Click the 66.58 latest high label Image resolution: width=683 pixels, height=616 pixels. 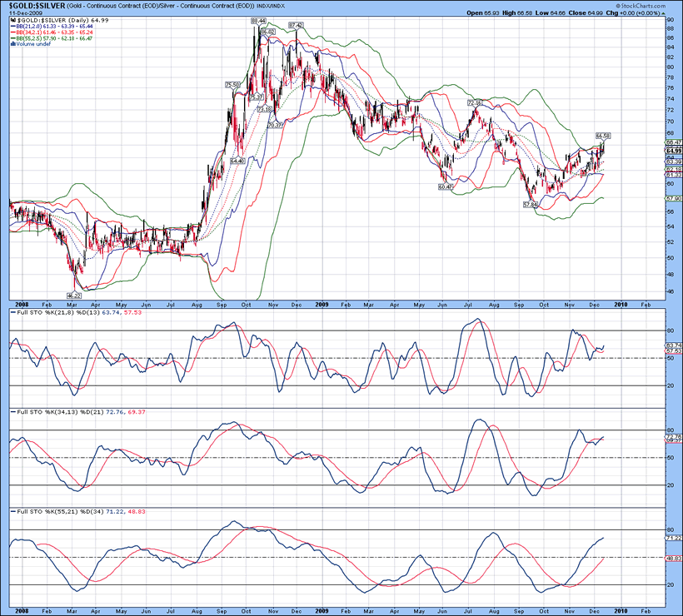[x=603, y=135]
